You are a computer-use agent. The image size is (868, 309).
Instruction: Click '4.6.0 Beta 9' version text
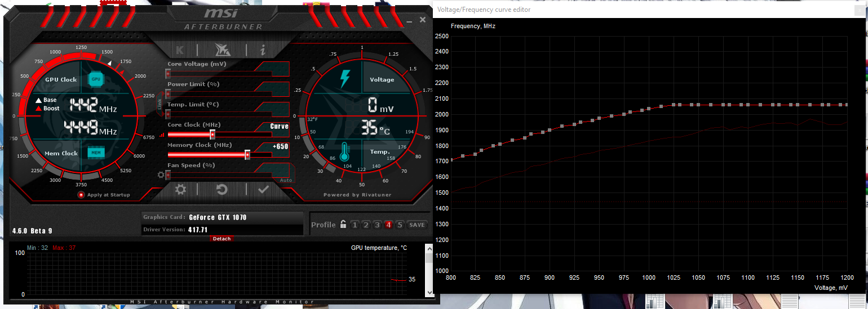(32, 231)
